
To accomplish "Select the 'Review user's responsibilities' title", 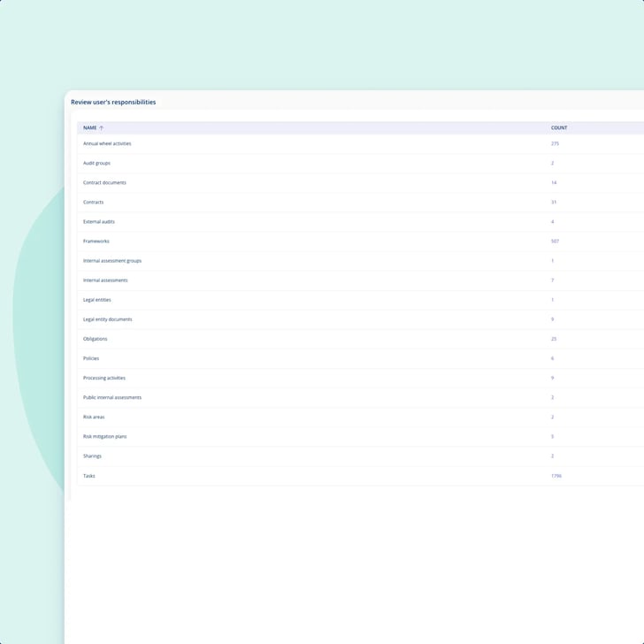I will click(x=113, y=103).
